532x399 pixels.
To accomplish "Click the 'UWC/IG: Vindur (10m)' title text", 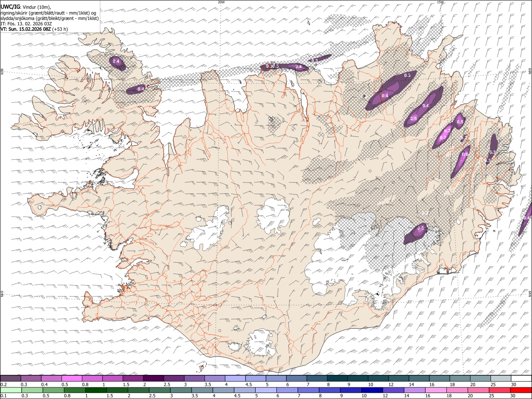I will tap(26, 7).
